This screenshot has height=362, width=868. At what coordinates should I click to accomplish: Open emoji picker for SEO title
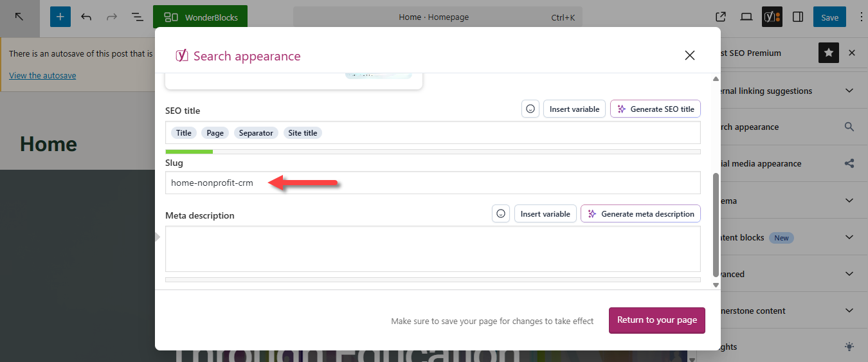point(530,109)
